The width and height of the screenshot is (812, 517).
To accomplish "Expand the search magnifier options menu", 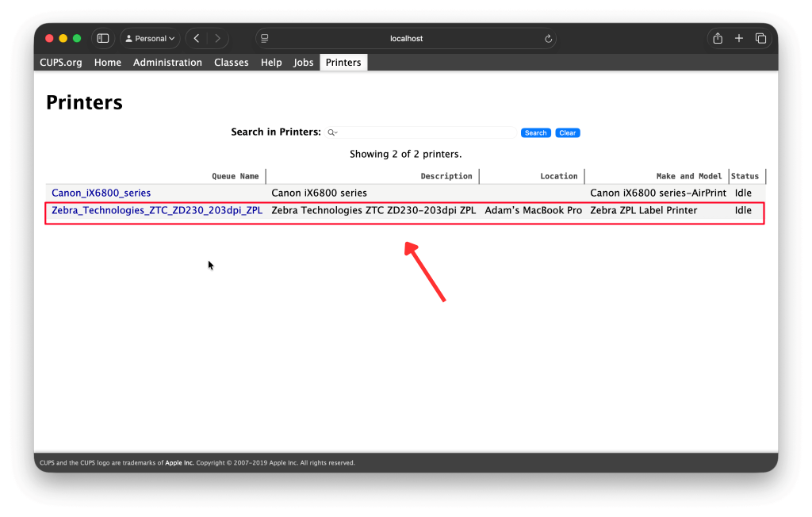I will 333,132.
